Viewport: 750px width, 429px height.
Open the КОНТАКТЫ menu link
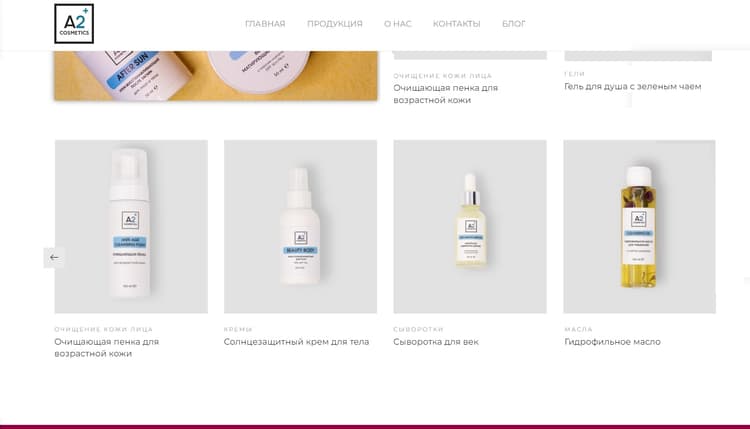tap(456, 24)
